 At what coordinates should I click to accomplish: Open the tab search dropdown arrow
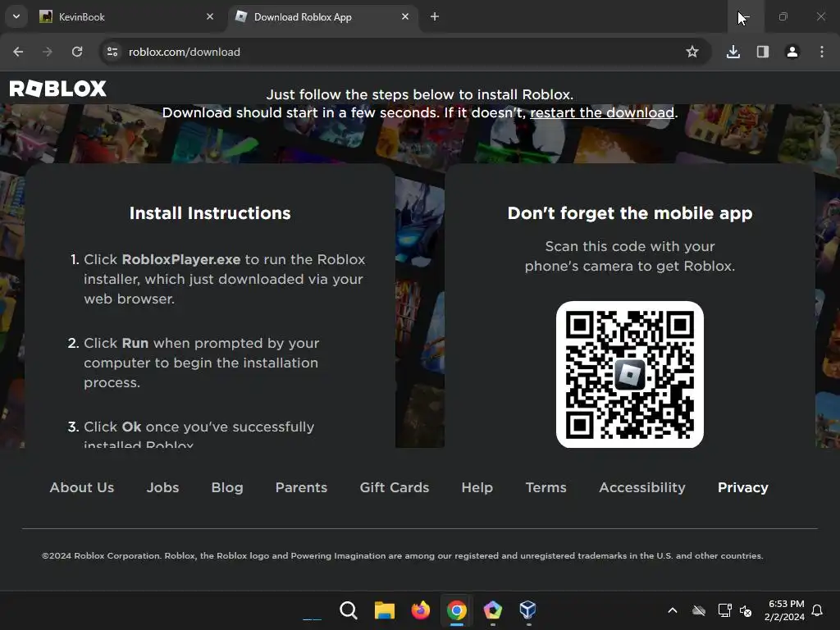[16, 16]
